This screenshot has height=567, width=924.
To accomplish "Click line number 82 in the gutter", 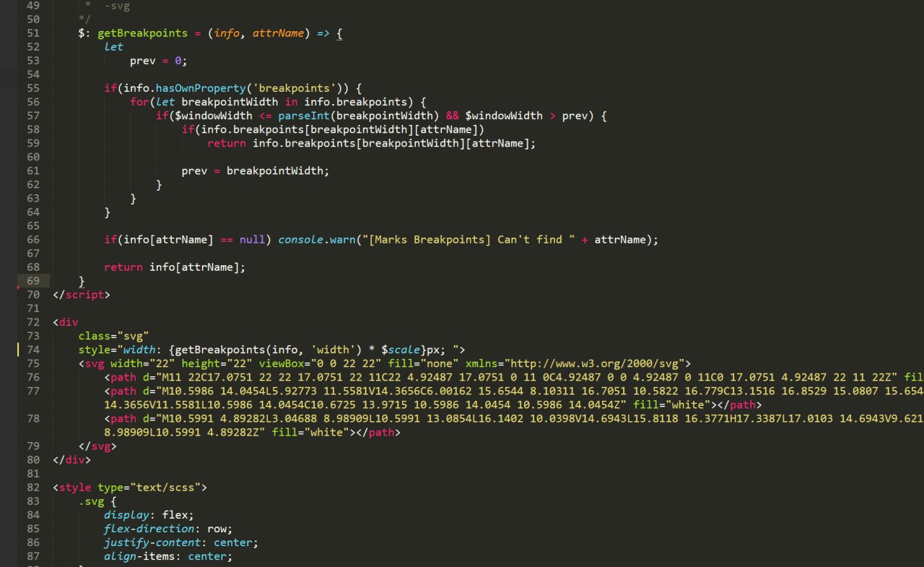I will (x=33, y=488).
